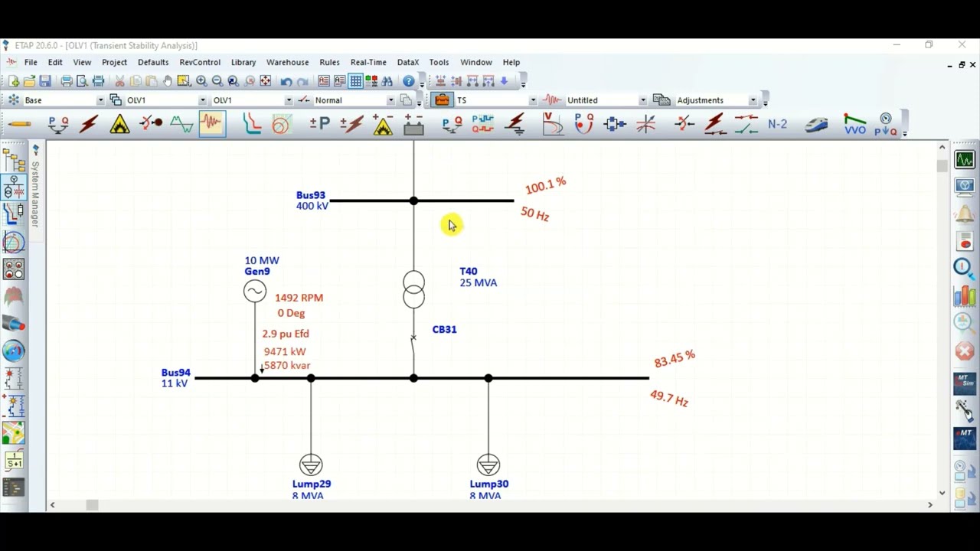Select the CB31 circuit breaker label
This screenshot has width=980, height=551.
pos(444,329)
